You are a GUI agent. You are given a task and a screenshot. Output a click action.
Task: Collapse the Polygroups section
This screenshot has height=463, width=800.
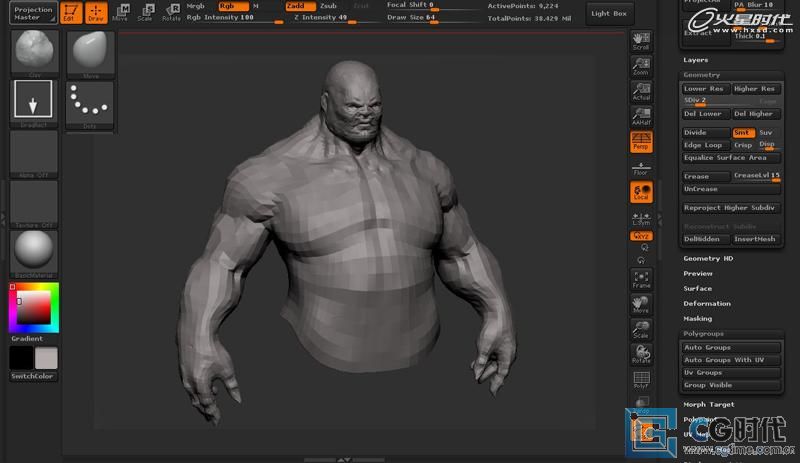(x=703, y=334)
